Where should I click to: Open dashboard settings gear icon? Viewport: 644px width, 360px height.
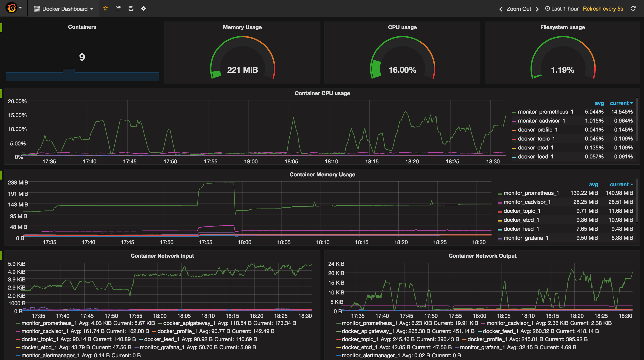coord(143,9)
